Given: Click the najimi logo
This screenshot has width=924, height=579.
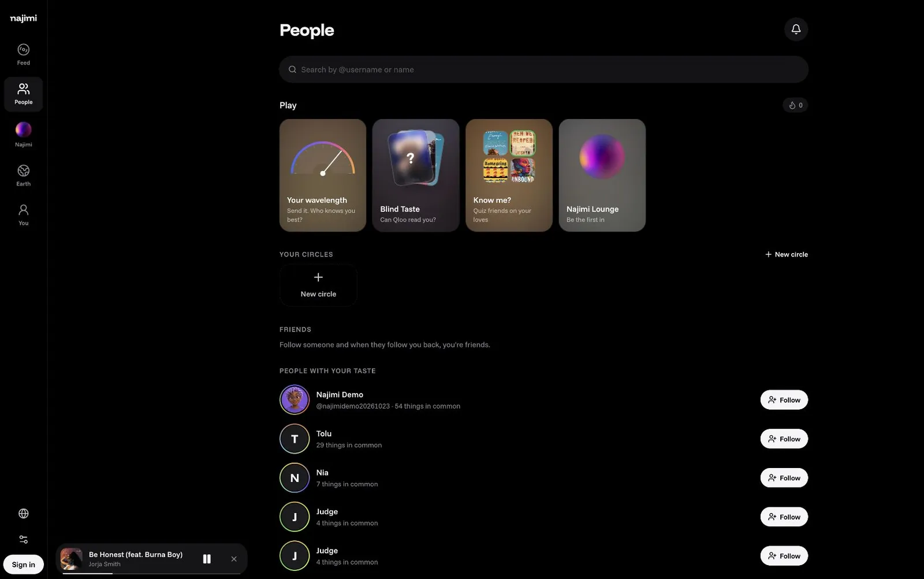Looking at the screenshot, I should point(23,18).
